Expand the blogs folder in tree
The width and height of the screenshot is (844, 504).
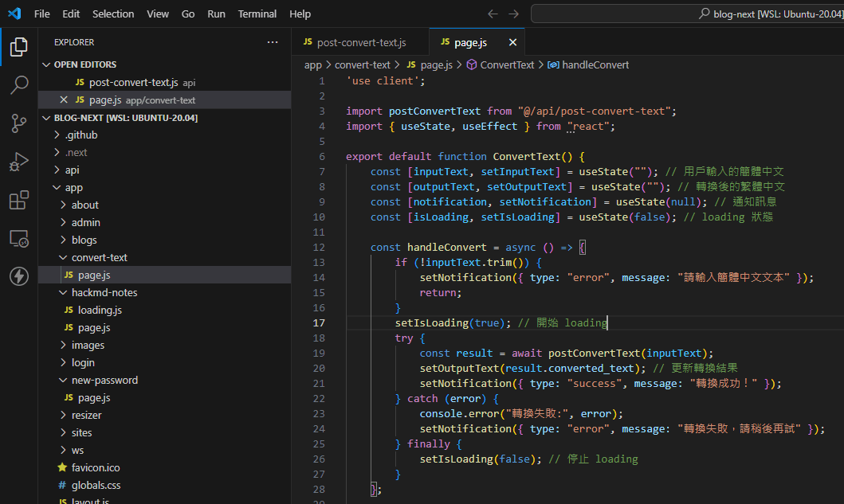click(84, 240)
